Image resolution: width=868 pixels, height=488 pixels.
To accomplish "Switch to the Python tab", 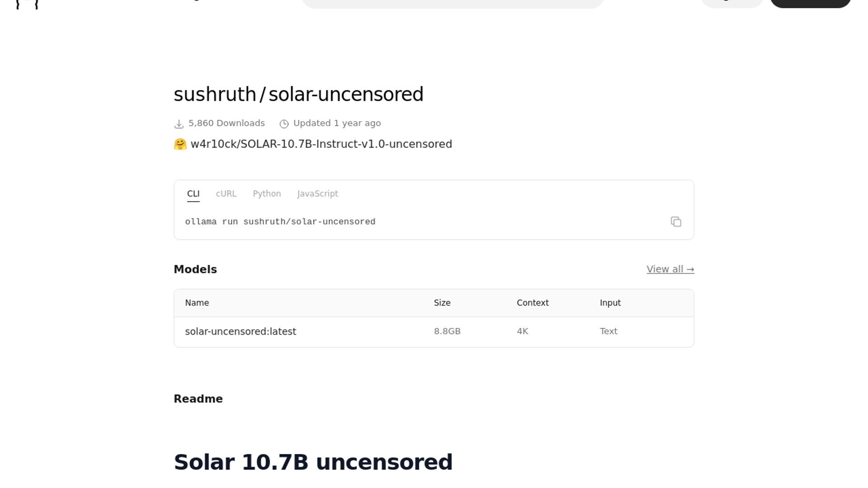I will (x=267, y=194).
